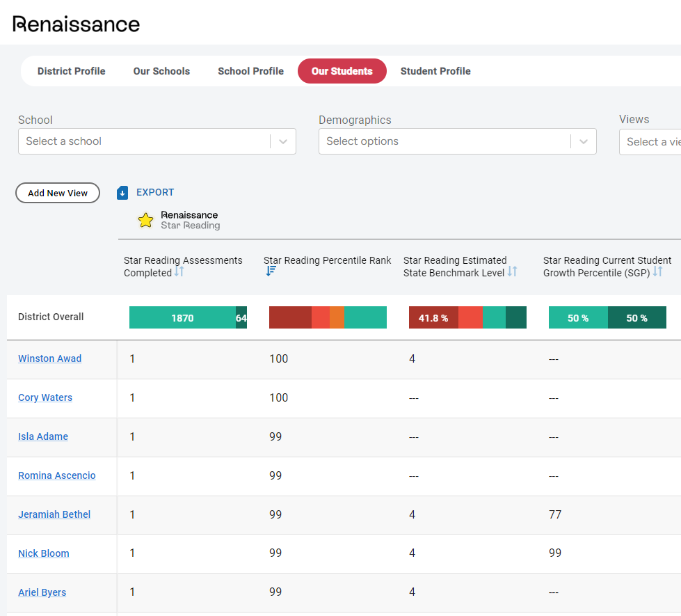Viewport: 681px width, 616px height.
Task: Click the blue Export download icon
Action: [x=122, y=193]
